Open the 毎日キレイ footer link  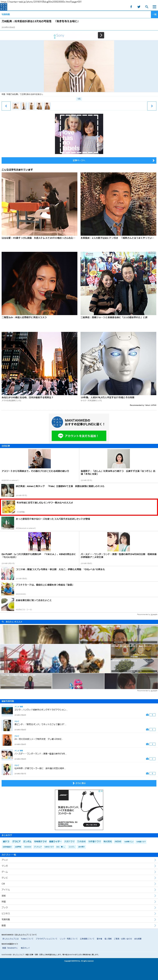tap(25, 948)
